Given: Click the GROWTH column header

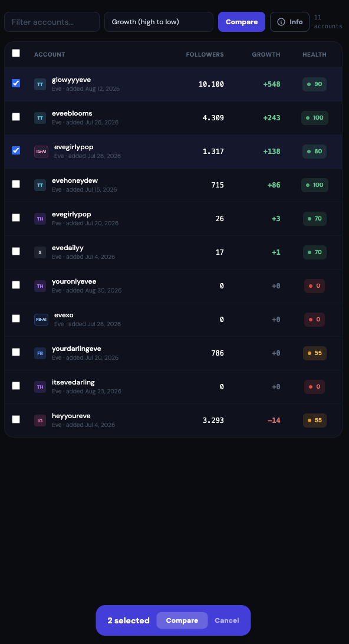Looking at the screenshot, I should click(x=266, y=55).
